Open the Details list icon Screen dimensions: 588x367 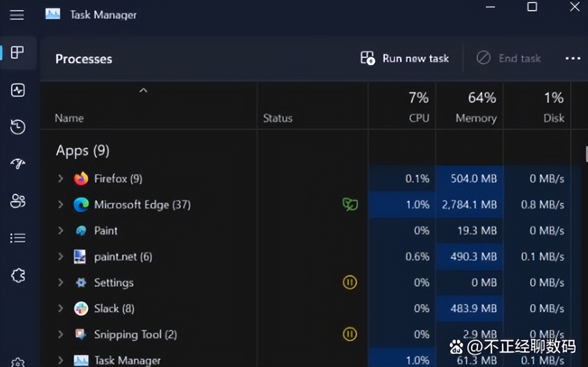tap(18, 238)
